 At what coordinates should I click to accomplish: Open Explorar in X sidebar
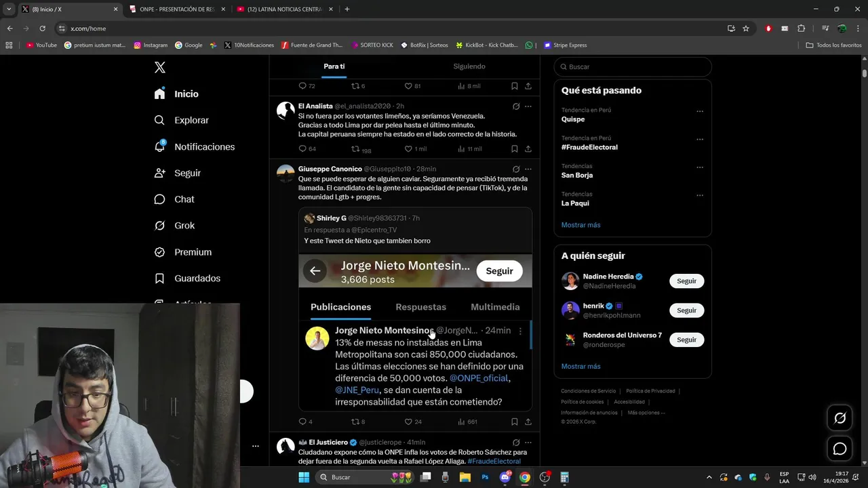[181, 120]
